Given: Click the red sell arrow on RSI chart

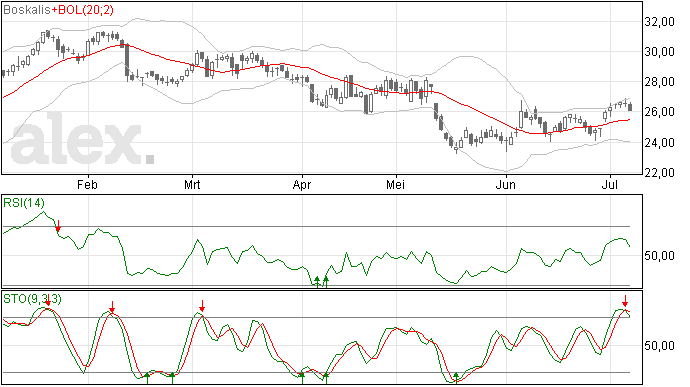Looking at the screenshot, I should 58,226.
